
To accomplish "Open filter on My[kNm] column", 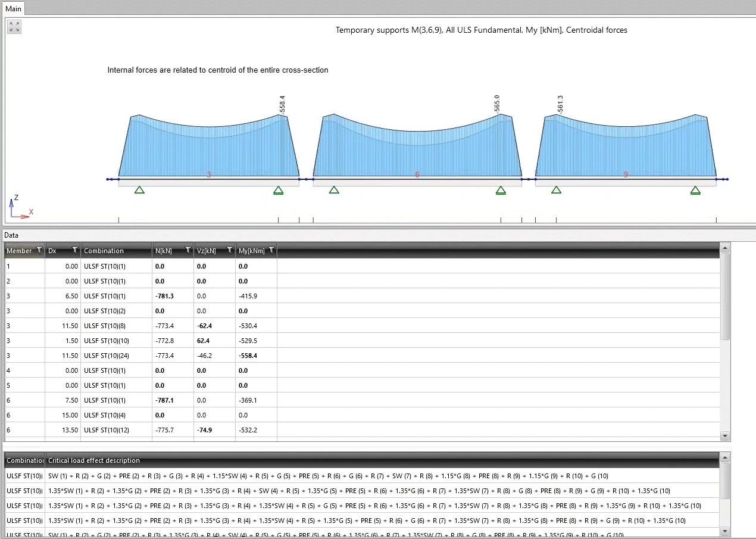I will coord(271,250).
